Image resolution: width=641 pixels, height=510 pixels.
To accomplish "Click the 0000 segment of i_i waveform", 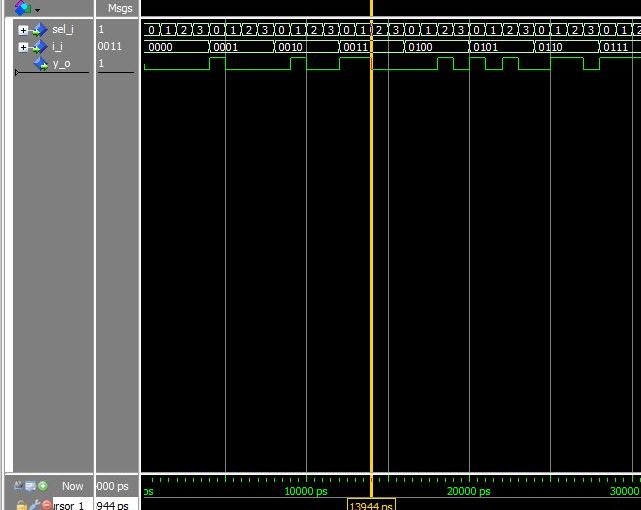I will (x=177, y=47).
